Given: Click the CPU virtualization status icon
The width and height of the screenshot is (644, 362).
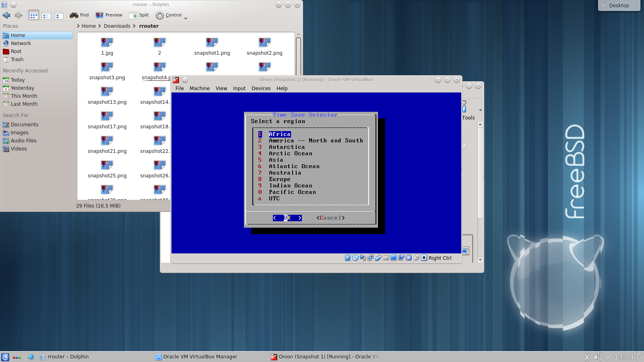Looking at the screenshot, I should pos(409,258).
